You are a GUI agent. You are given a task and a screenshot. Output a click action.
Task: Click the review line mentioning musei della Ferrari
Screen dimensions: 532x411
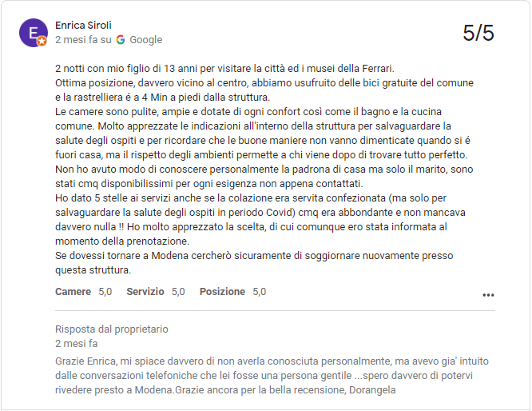[x=224, y=69]
